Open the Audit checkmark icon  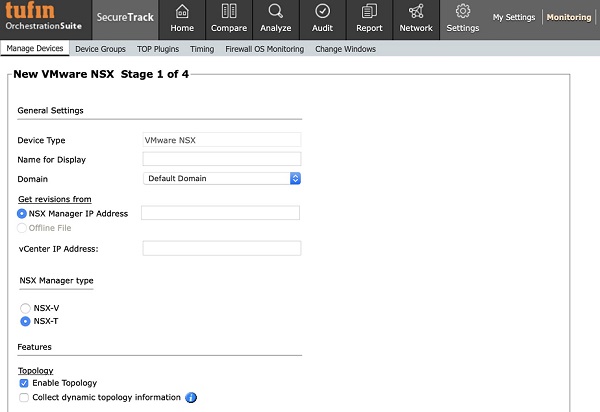323,12
